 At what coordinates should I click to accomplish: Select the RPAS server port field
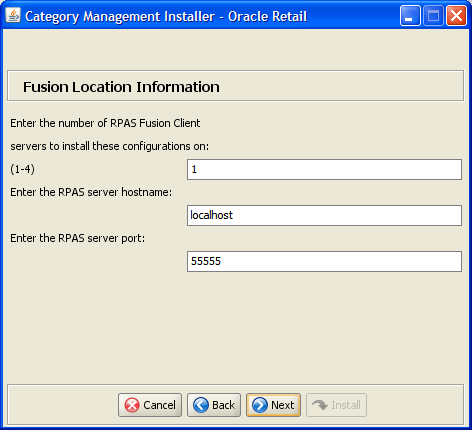click(324, 261)
